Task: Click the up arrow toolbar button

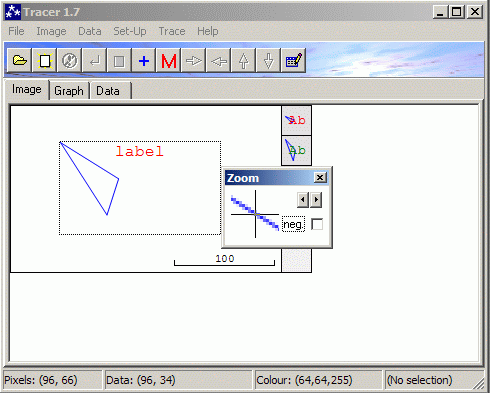Action: pos(244,60)
